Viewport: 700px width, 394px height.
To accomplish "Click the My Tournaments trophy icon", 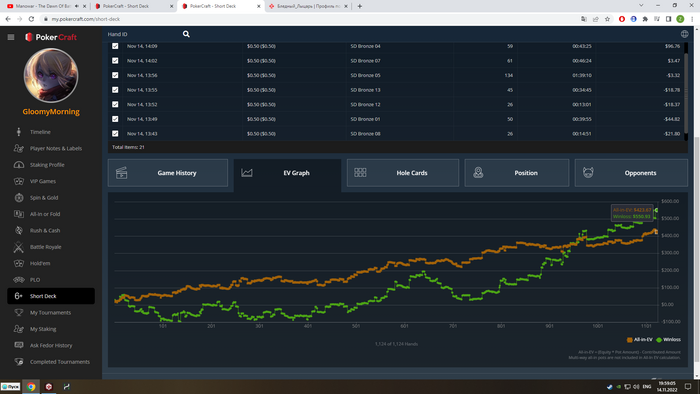I will (x=19, y=312).
